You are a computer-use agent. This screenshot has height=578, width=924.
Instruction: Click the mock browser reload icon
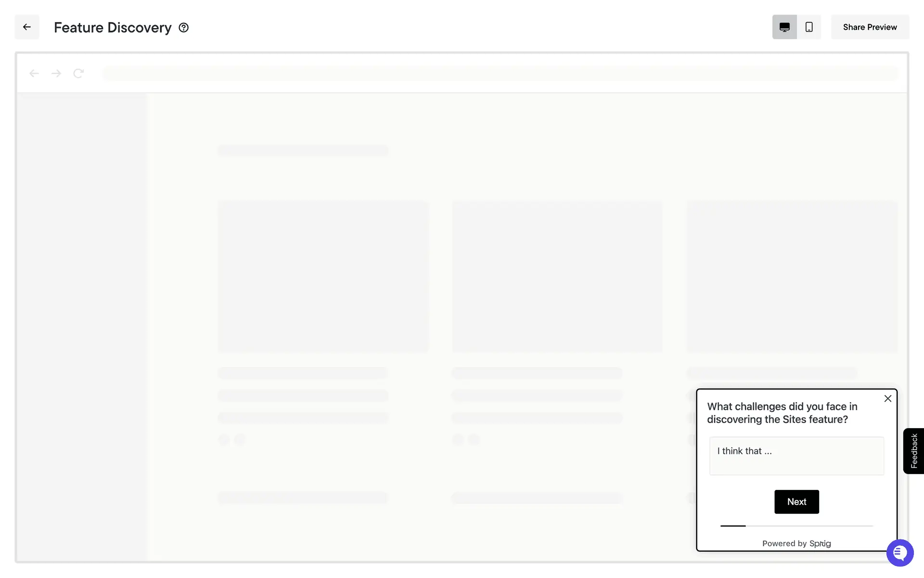coord(78,73)
